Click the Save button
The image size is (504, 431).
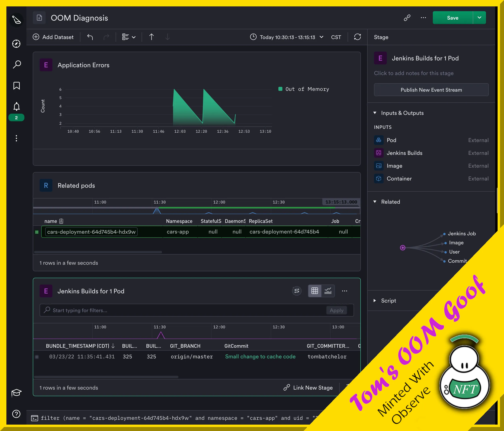(453, 18)
